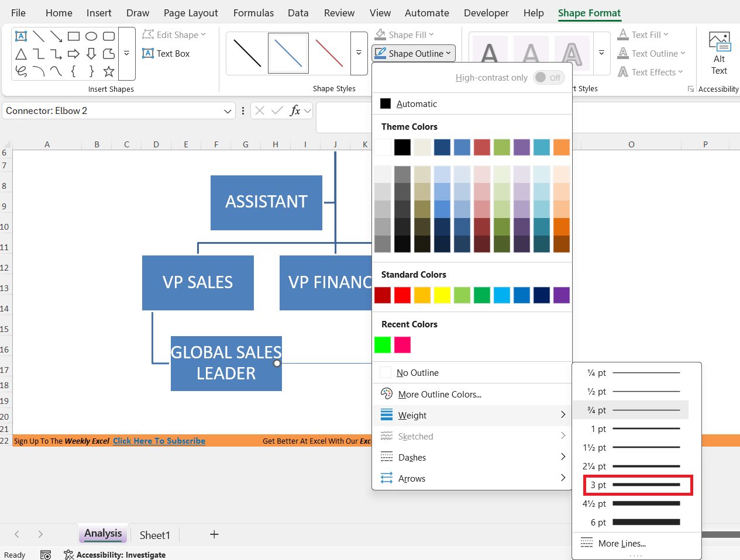Image resolution: width=740 pixels, height=560 pixels.
Task: Open the Dashes submenu
Action: coord(472,457)
